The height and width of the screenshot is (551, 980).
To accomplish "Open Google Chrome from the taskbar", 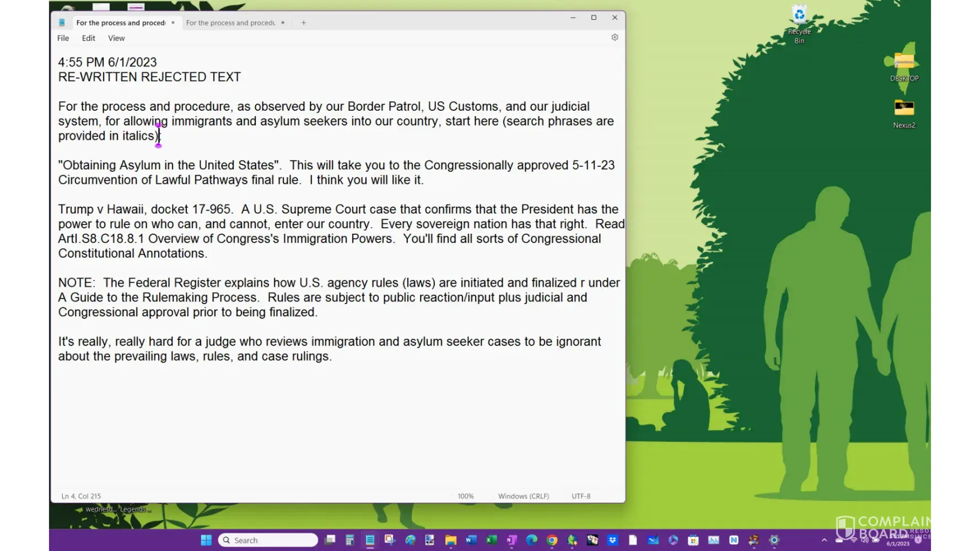I will 552,540.
